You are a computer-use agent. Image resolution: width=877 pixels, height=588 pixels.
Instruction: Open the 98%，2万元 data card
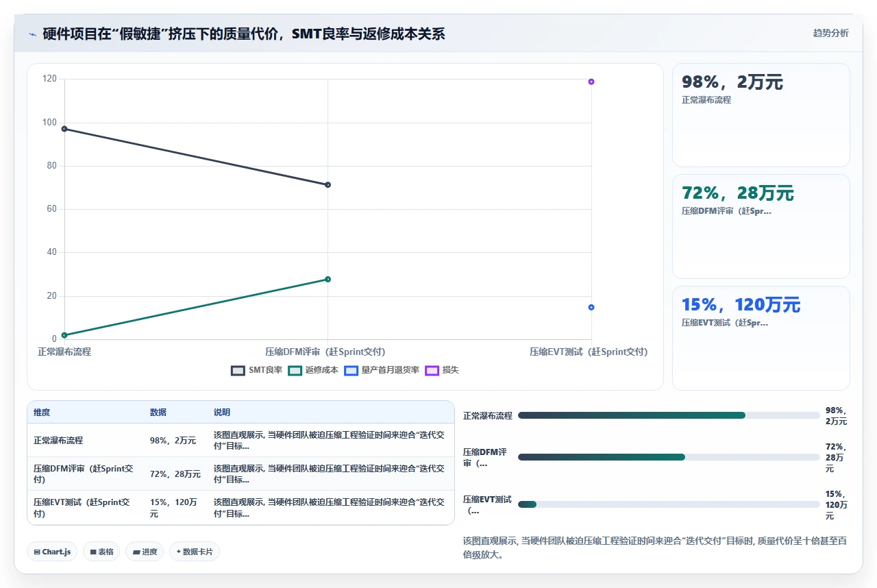click(761, 115)
